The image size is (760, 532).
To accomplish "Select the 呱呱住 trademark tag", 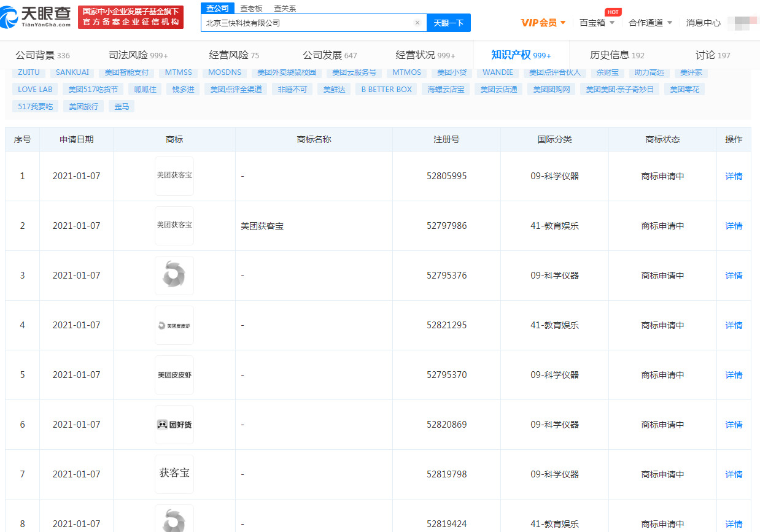I will point(145,89).
